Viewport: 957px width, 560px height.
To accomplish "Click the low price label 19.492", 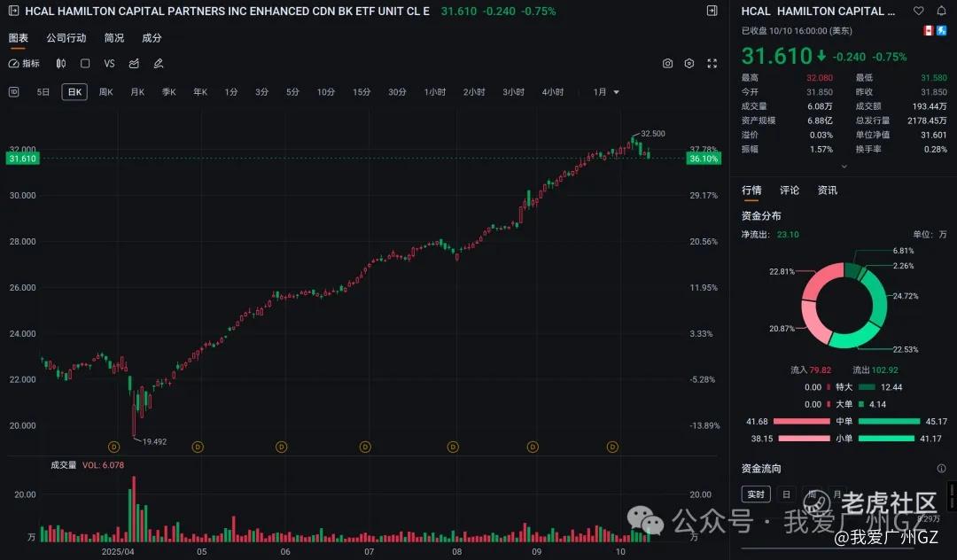I will (x=154, y=441).
